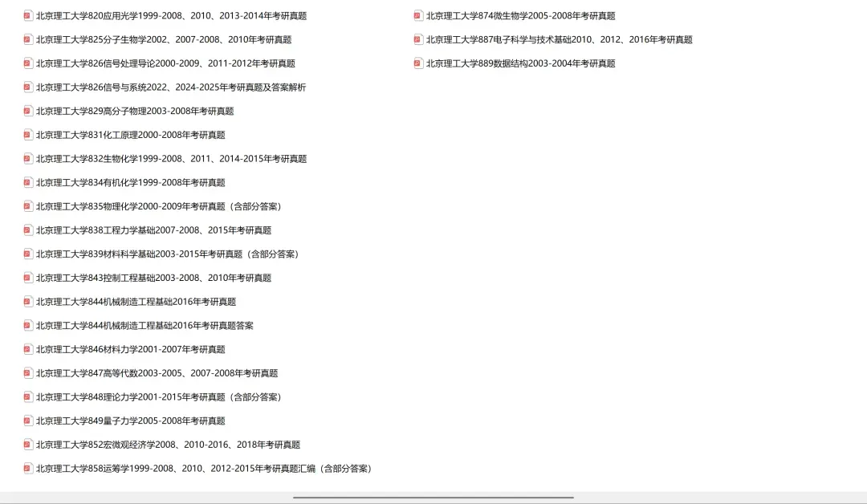Select 844机械制造工程基础2016年考研真题 file name
The width and height of the screenshot is (867, 504).
point(136,301)
